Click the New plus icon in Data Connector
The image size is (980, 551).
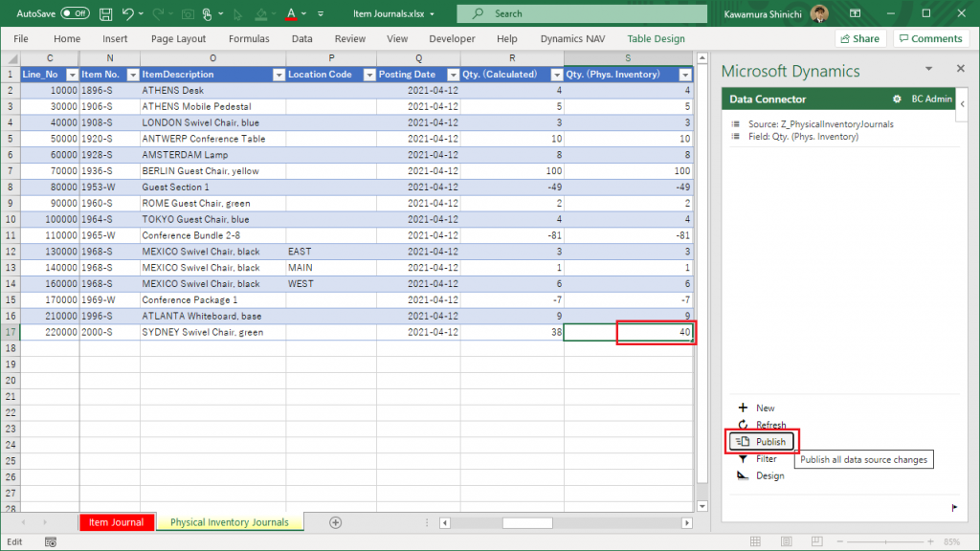tap(743, 408)
